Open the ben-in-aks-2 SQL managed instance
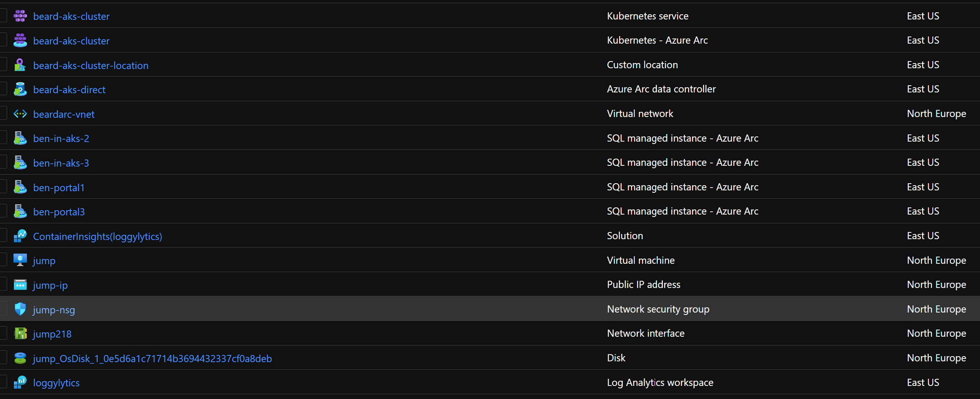 pos(61,138)
